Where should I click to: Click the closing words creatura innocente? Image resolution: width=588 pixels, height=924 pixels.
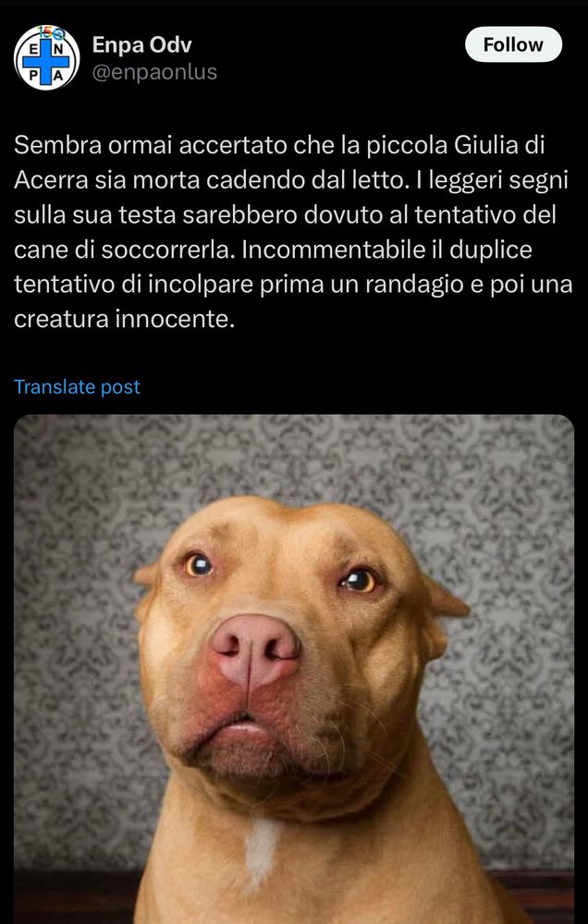[124, 319]
